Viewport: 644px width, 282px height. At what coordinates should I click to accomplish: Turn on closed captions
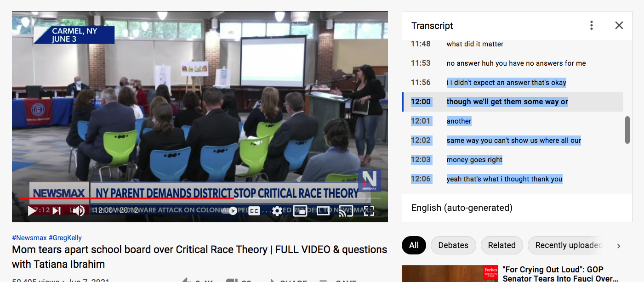[254, 211]
